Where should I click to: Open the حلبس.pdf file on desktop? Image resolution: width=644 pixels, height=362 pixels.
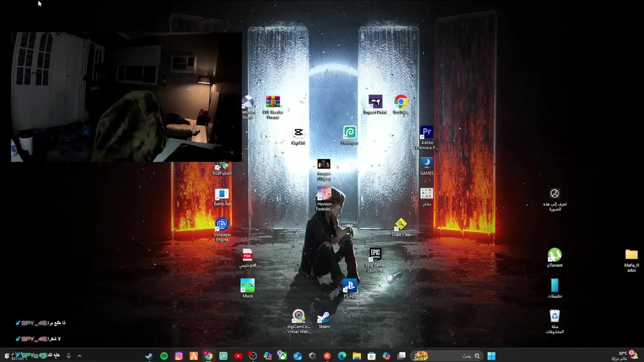point(248,258)
